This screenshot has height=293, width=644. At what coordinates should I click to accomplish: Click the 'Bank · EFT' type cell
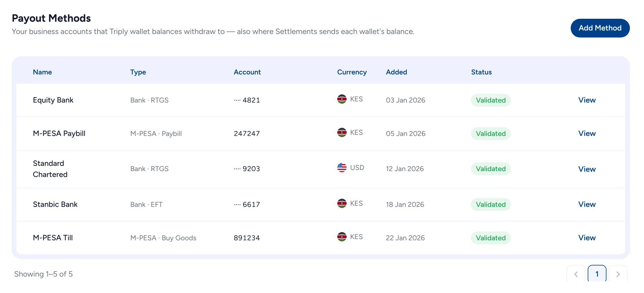(x=146, y=205)
